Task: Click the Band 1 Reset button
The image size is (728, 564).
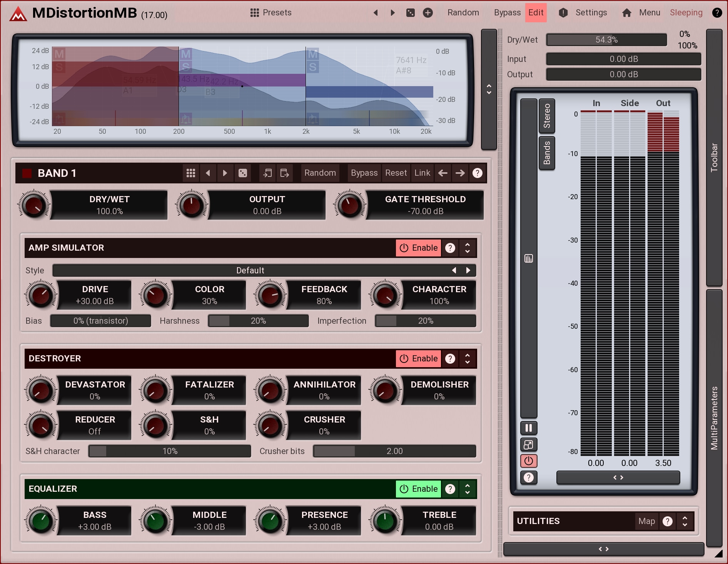Action: click(396, 173)
